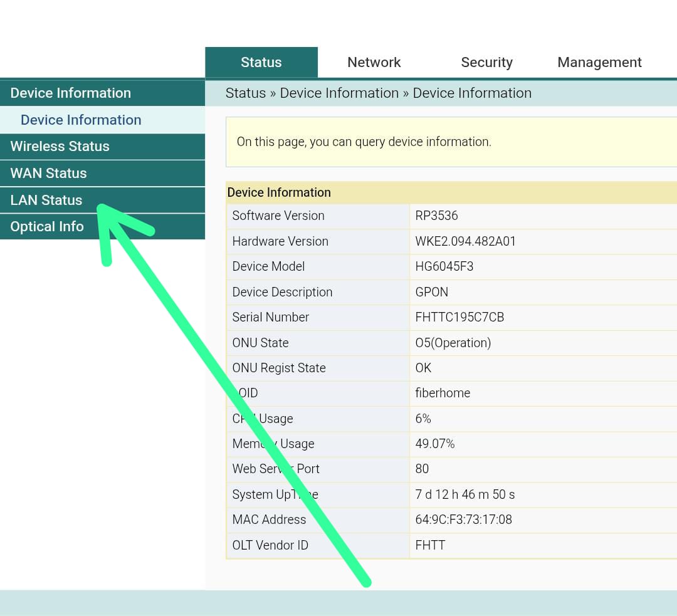This screenshot has height=616, width=677.
Task: Click the MAC Address value
Action: tap(463, 519)
